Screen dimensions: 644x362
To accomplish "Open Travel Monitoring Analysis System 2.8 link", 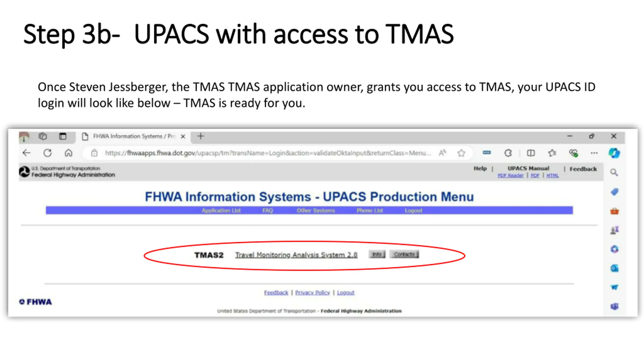I will (296, 255).
